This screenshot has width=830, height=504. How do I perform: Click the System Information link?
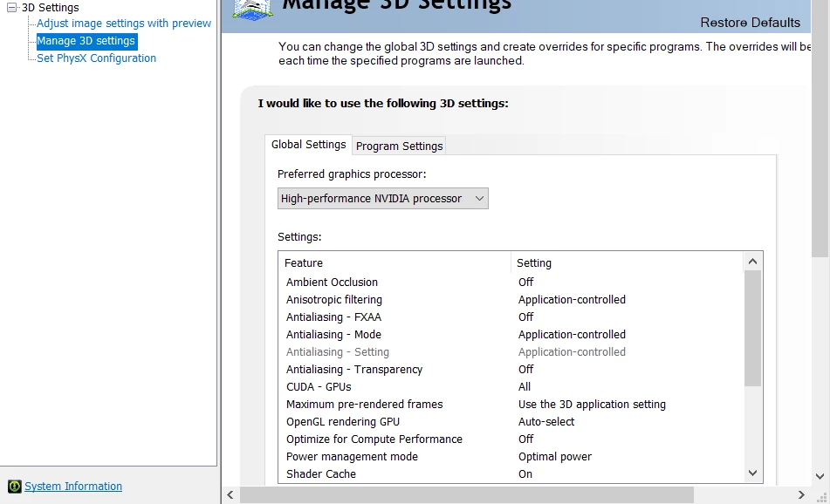click(x=73, y=486)
